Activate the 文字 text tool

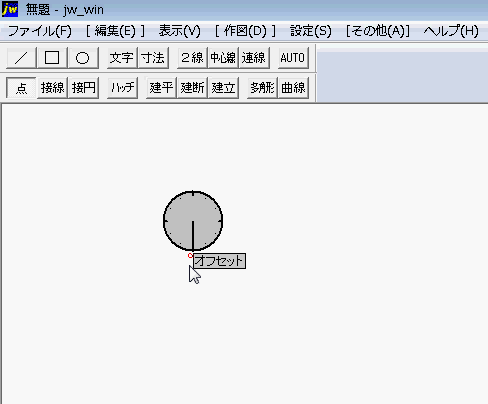(122, 58)
